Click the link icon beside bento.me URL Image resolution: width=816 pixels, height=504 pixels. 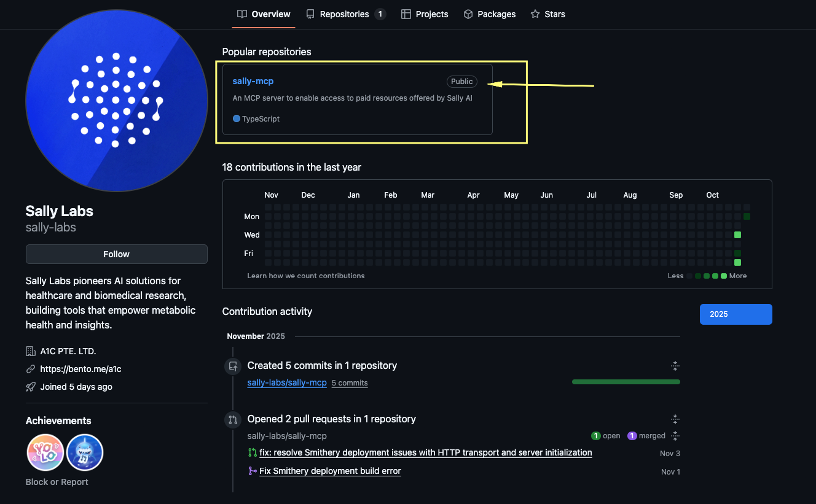click(31, 370)
